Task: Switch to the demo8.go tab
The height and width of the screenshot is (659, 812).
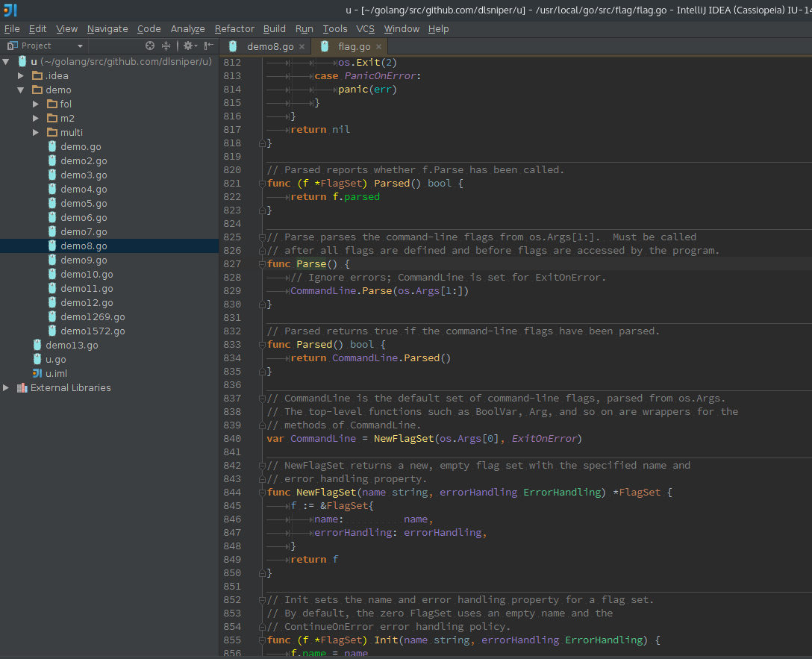Action: pyautogui.click(x=269, y=46)
